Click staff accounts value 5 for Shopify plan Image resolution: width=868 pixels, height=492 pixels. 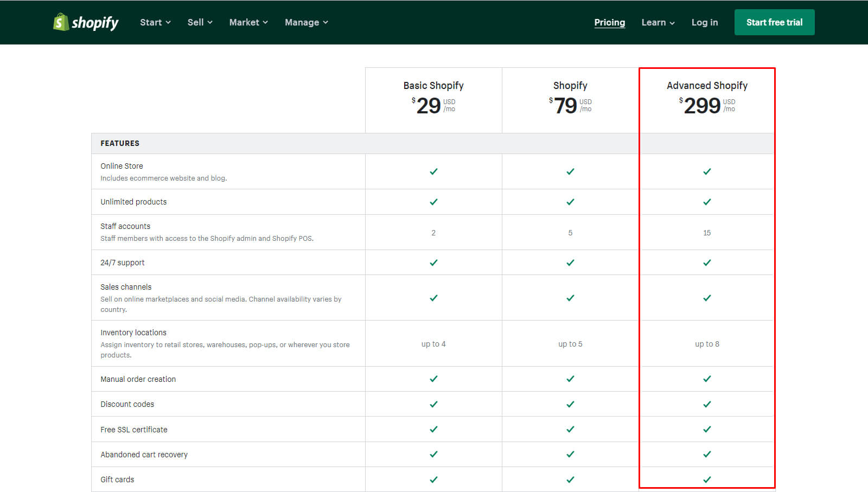click(x=570, y=233)
